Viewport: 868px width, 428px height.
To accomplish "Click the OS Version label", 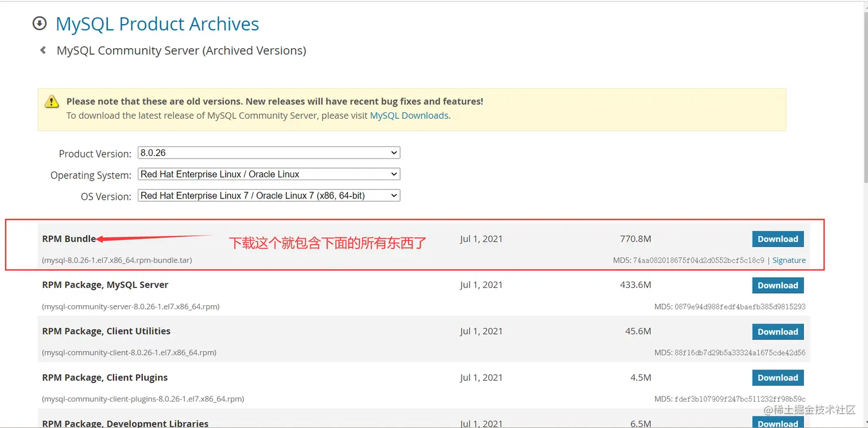I will pyautogui.click(x=106, y=196).
